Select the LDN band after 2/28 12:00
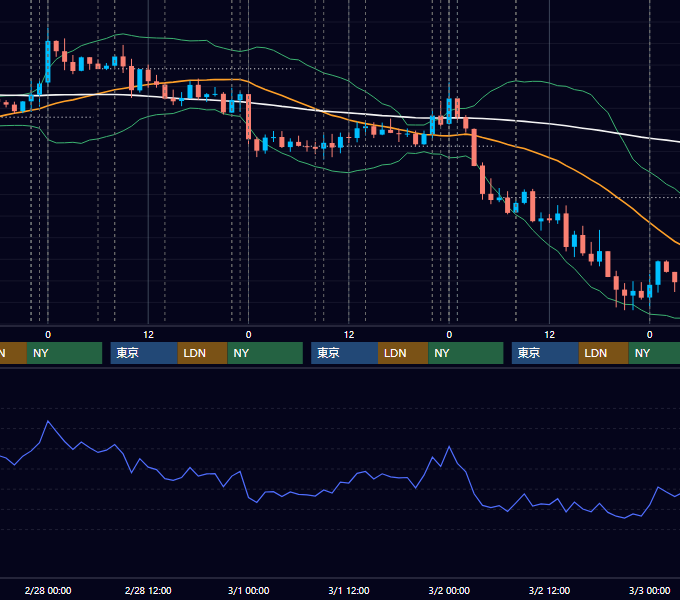 point(203,353)
